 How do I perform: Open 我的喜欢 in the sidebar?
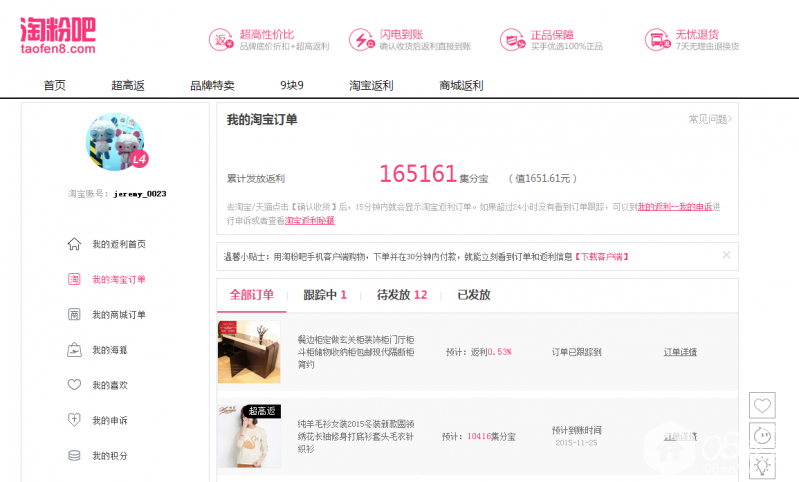pyautogui.click(x=109, y=385)
